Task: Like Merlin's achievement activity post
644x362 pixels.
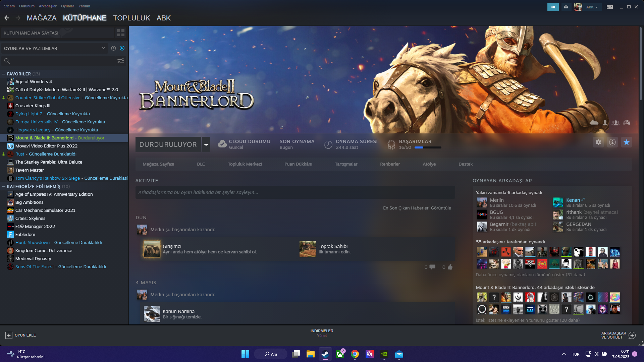Action: (450, 267)
